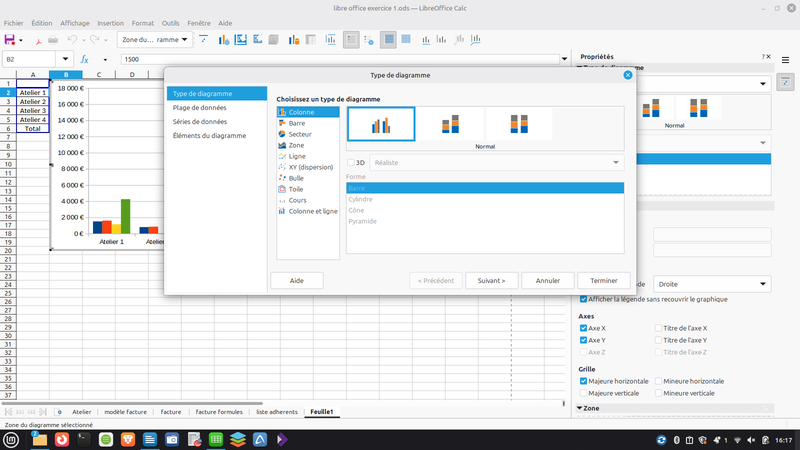The height and width of the screenshot is (450, 800).
Task: Click the Suivant > button
Action: (491, 281)
